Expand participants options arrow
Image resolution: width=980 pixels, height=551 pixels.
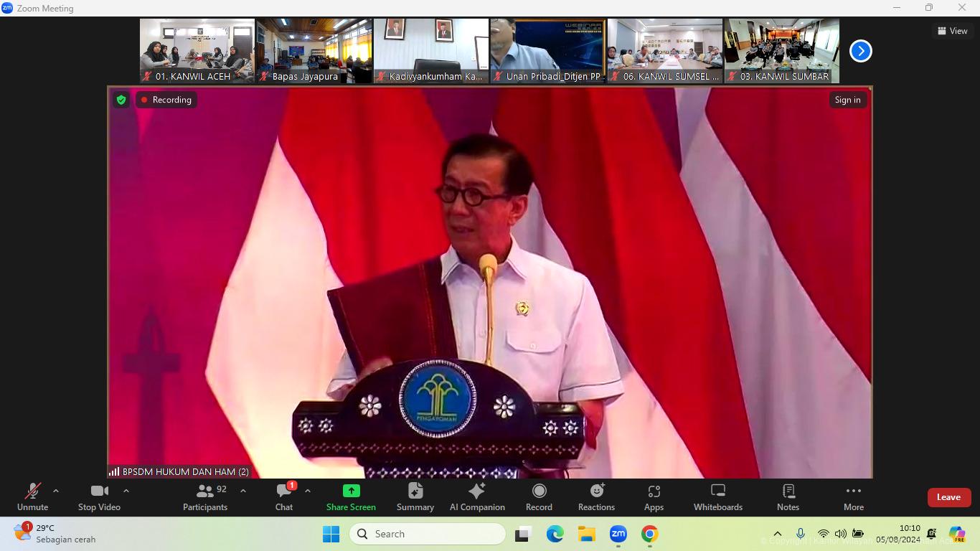[243, 491]
